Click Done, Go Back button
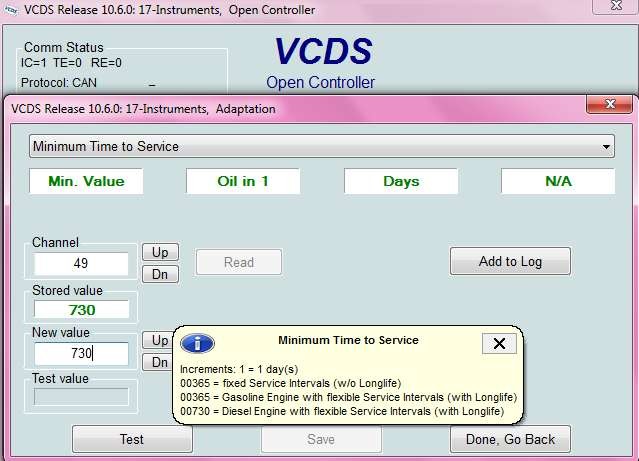 (510, 439)
